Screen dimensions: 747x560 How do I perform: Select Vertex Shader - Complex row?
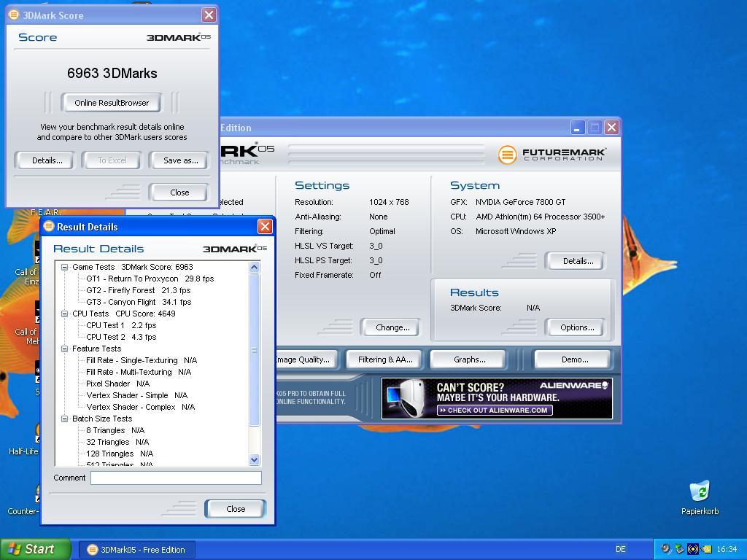click(x=141, y=407)
